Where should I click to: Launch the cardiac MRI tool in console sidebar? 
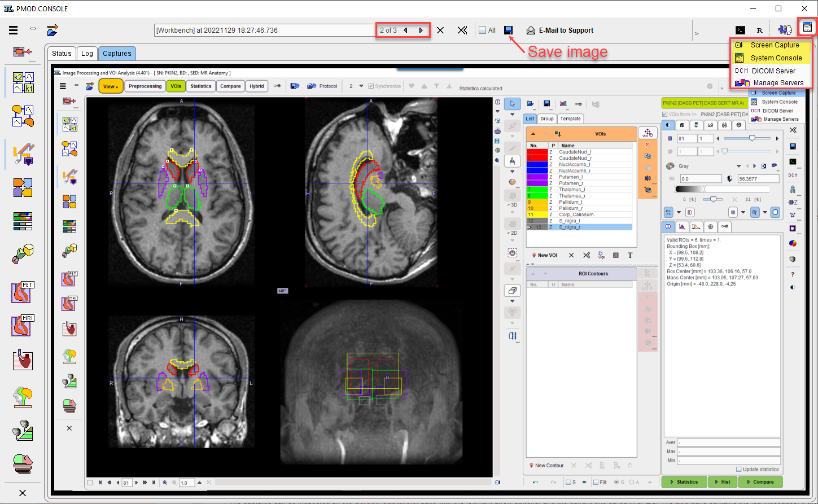pyautogui.click(x=23, y=326)
